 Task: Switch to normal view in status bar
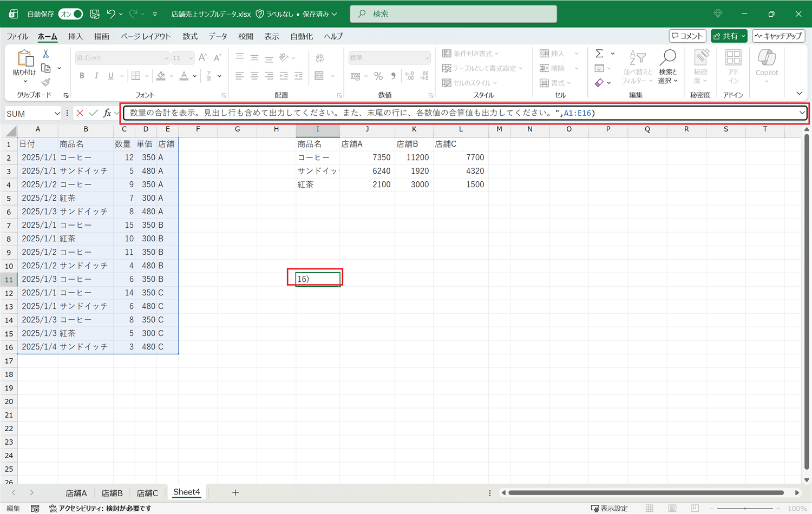[650, 508]
